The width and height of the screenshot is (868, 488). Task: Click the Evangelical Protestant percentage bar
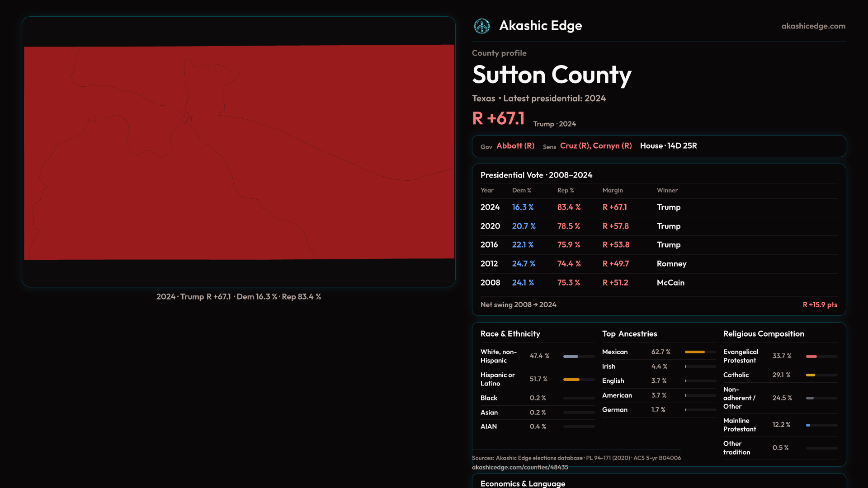pos(821,357)
